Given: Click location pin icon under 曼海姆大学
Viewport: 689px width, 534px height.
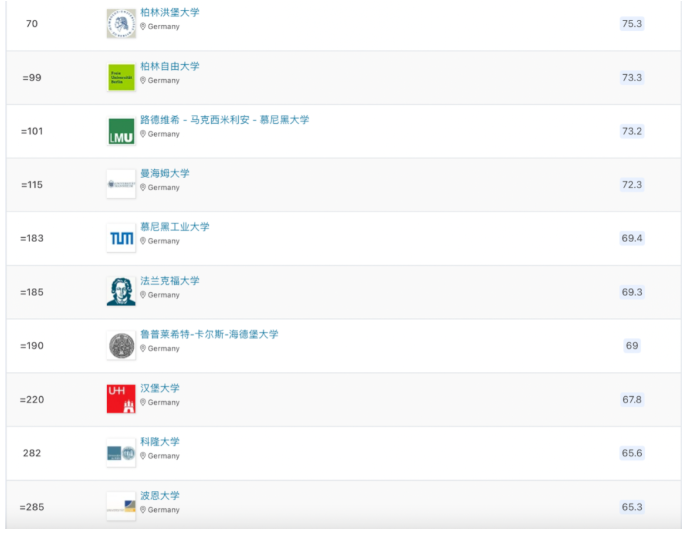Looking at the screenshot, I should pyautogui.click(x=143, y=188).
